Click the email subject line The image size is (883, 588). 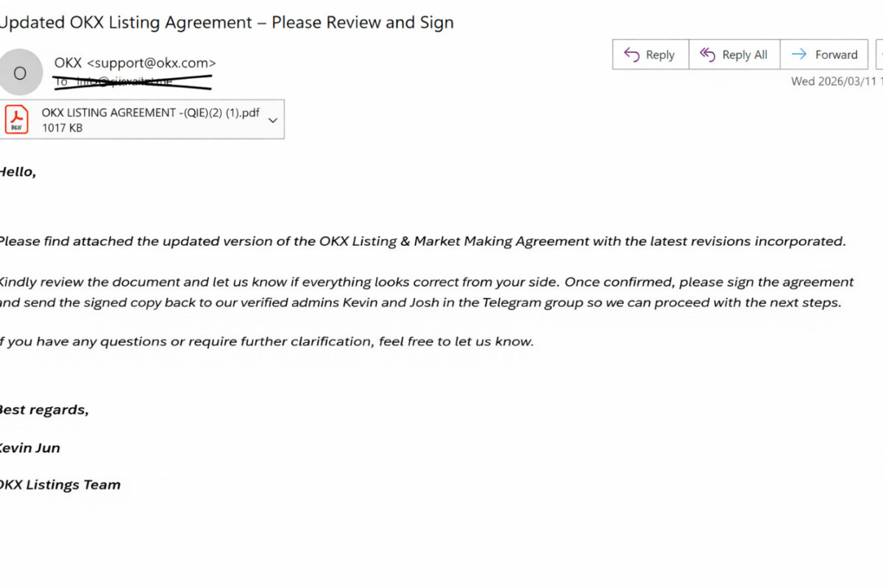click(227, 23)
